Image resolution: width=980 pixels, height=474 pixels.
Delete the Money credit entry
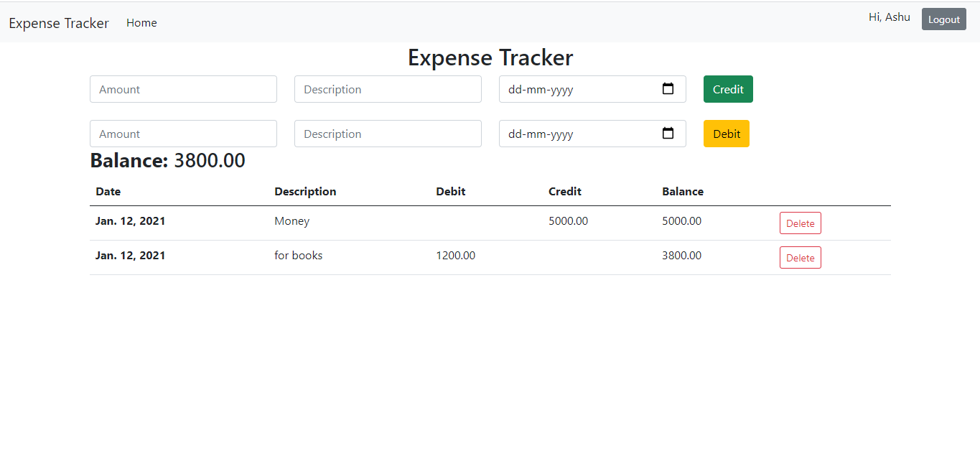tap(800, 223)
